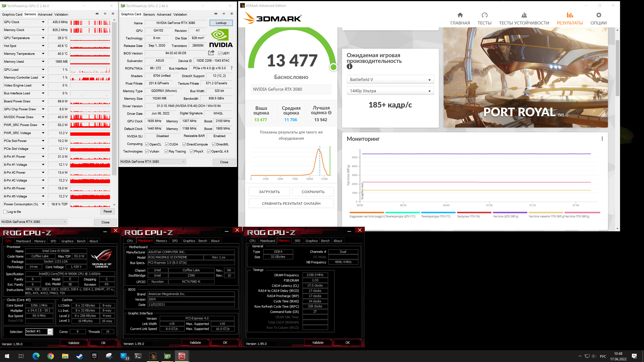Toggle the PhysX checkbox
This screenshot has height=362, width=644.
(192, 151)
